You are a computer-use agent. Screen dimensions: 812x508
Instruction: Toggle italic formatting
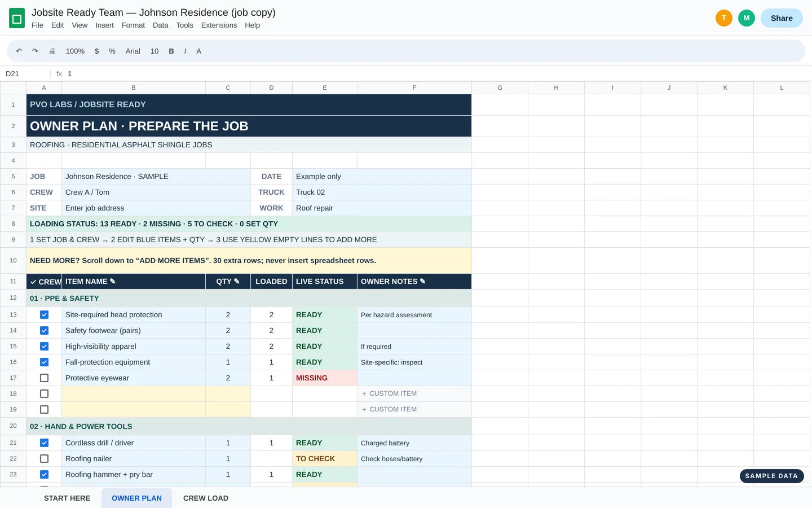pos(185,51)
